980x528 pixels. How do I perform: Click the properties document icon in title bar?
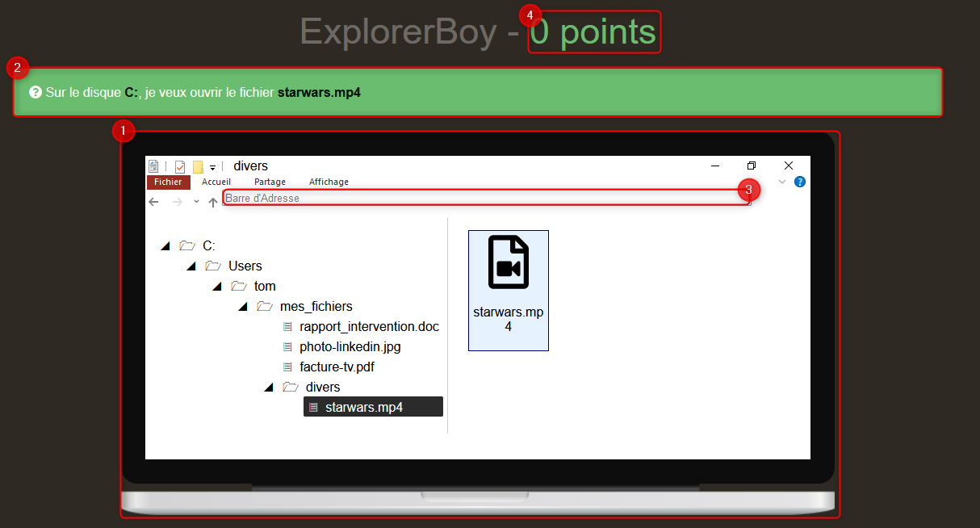[x=153, y=166]
